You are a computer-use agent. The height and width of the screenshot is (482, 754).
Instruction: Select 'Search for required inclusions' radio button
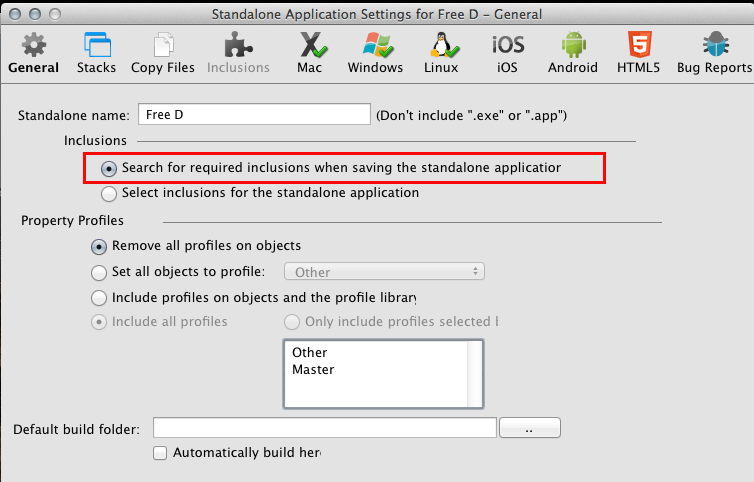pos(109,169)
